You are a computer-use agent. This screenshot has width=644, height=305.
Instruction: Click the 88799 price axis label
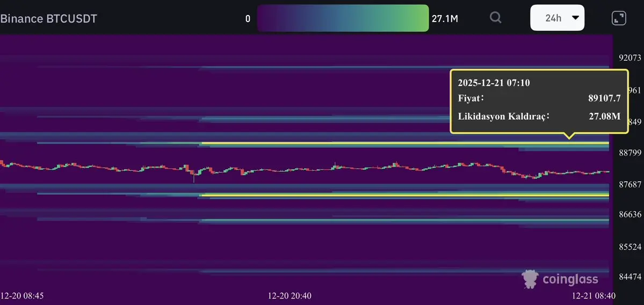(629, 153)
